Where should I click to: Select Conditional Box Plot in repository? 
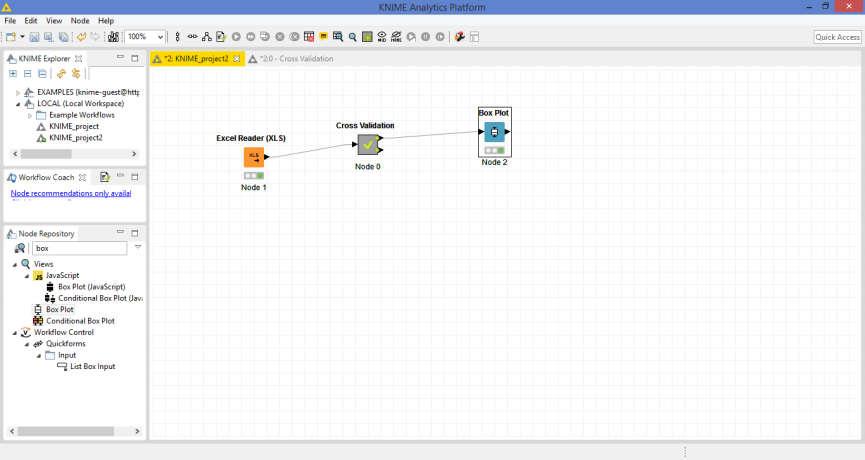tap(81, 321)
